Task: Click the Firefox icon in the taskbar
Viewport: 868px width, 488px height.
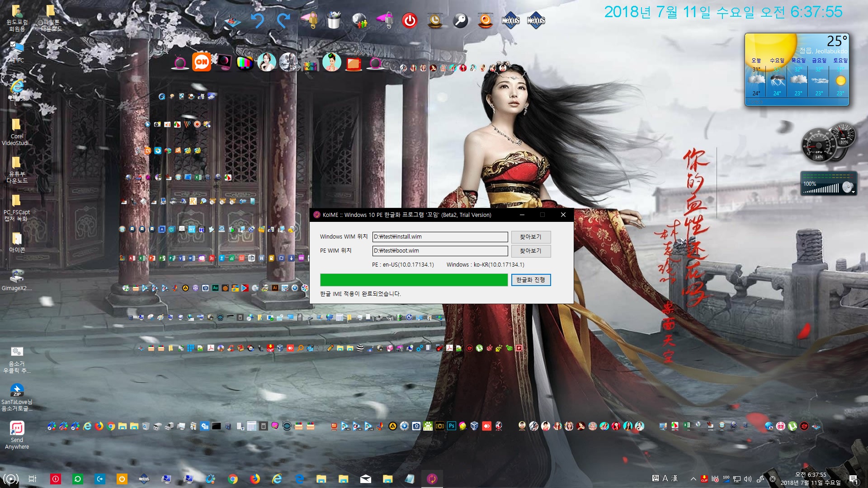Action: (x=255, y=479)
